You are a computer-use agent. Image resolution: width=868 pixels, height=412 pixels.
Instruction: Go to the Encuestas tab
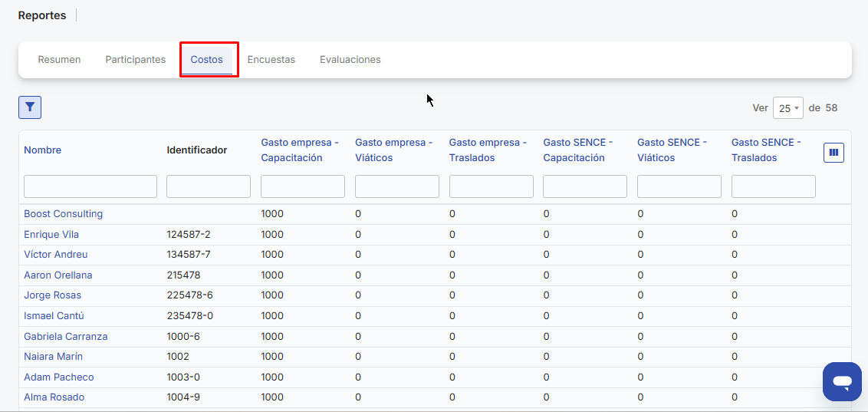click(271, 60)
